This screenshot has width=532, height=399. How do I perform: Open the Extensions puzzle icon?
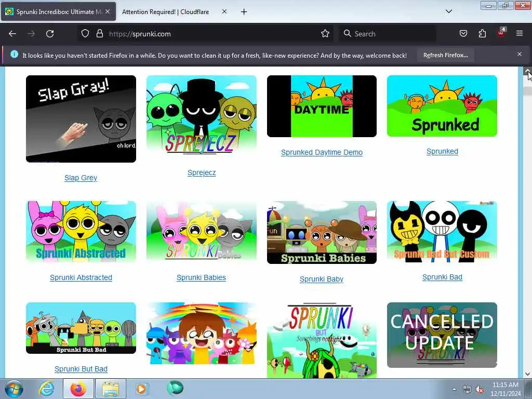(482, 34)
